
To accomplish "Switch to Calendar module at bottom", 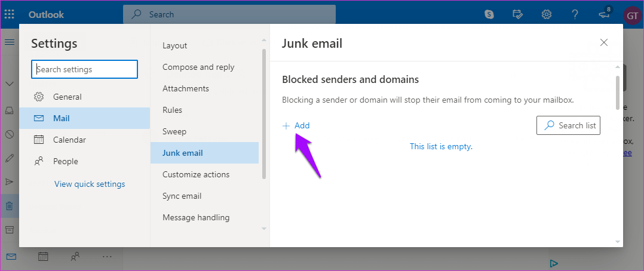I will coord(43,257).
